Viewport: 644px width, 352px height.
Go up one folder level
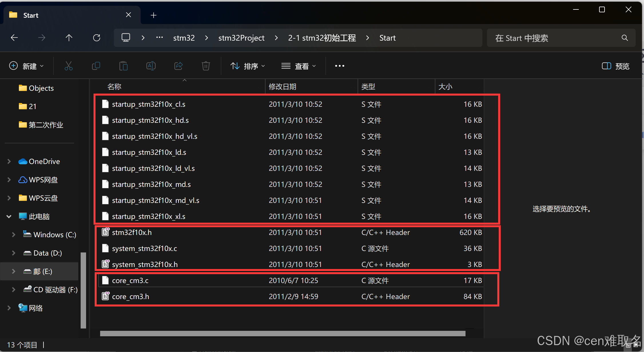click(69, 38)
